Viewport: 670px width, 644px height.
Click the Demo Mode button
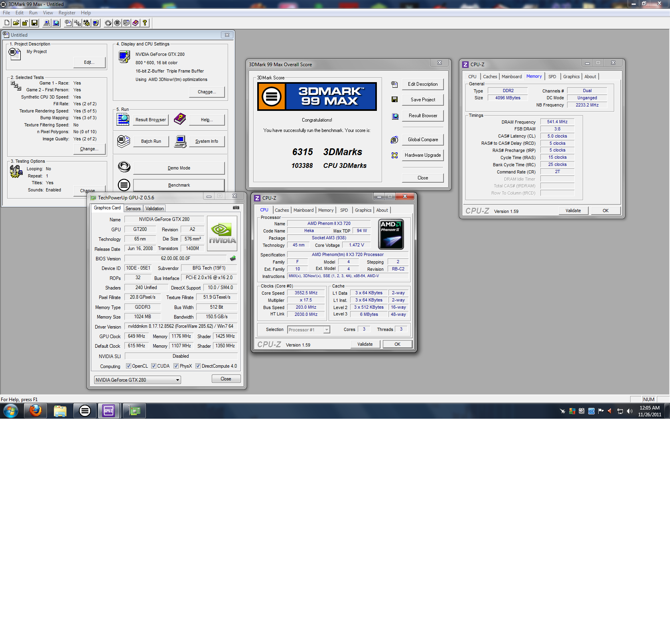[179, 168]
